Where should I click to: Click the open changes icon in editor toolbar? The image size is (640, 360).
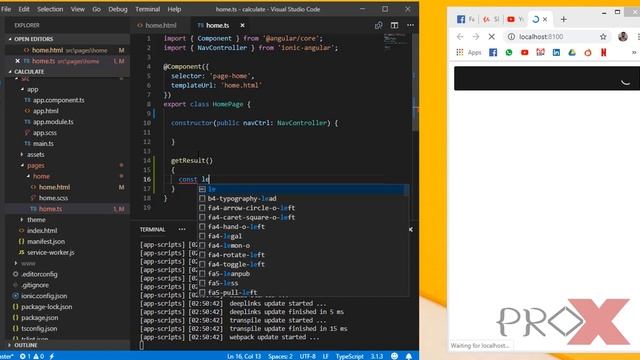[x=378, y=25]
